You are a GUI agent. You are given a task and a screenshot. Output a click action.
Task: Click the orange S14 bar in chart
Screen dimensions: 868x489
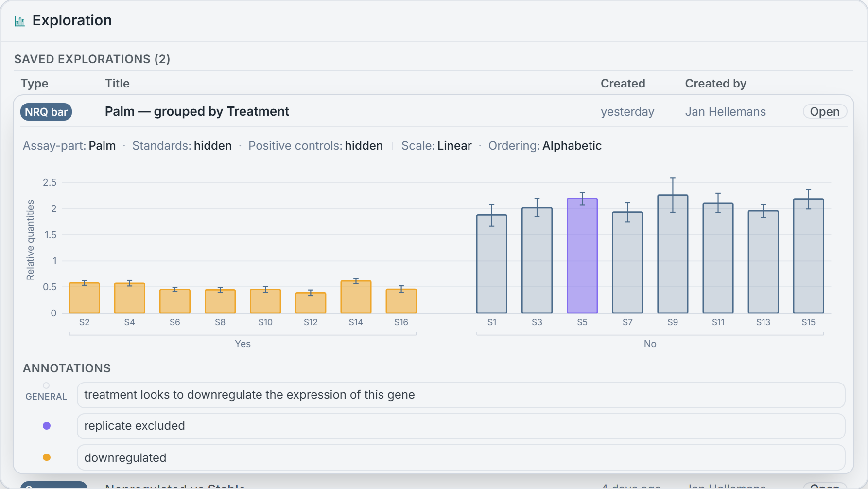click(x=356, y=297)
